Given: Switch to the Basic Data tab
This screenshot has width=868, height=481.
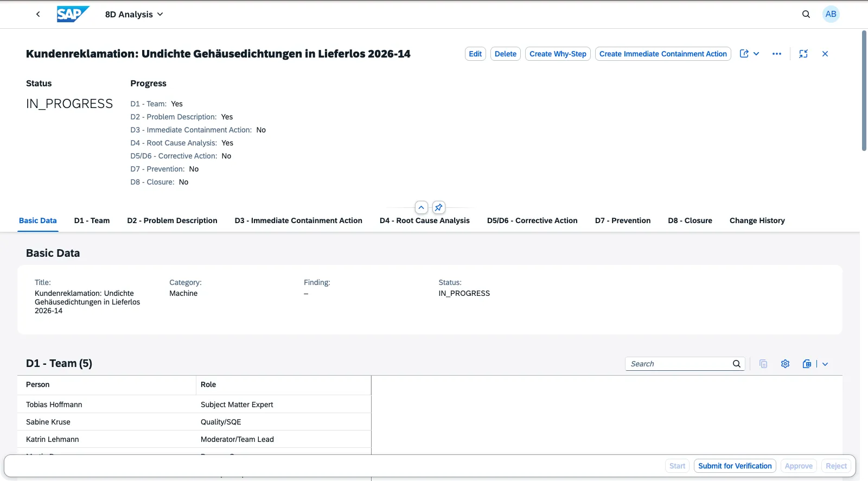Looking at the screenshot, I should 38,220.
